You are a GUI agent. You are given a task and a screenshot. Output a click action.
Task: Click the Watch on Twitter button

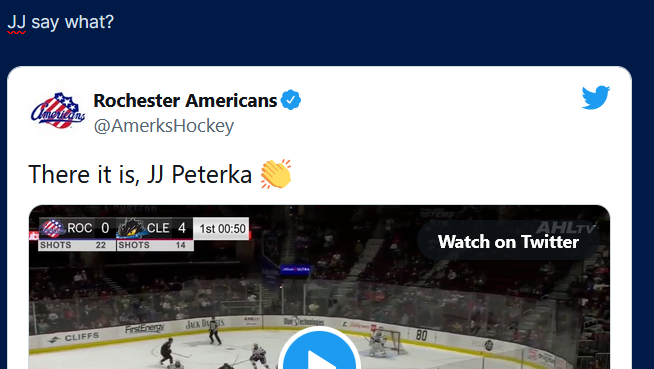click(x=508, y=242)
